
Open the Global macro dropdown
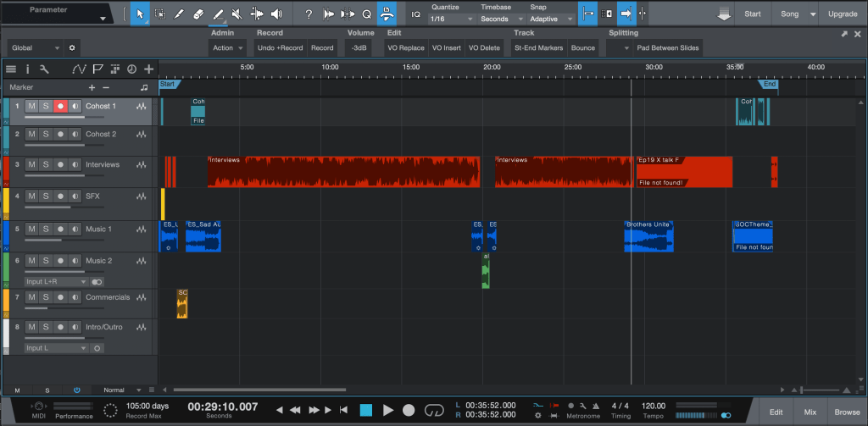35,48
